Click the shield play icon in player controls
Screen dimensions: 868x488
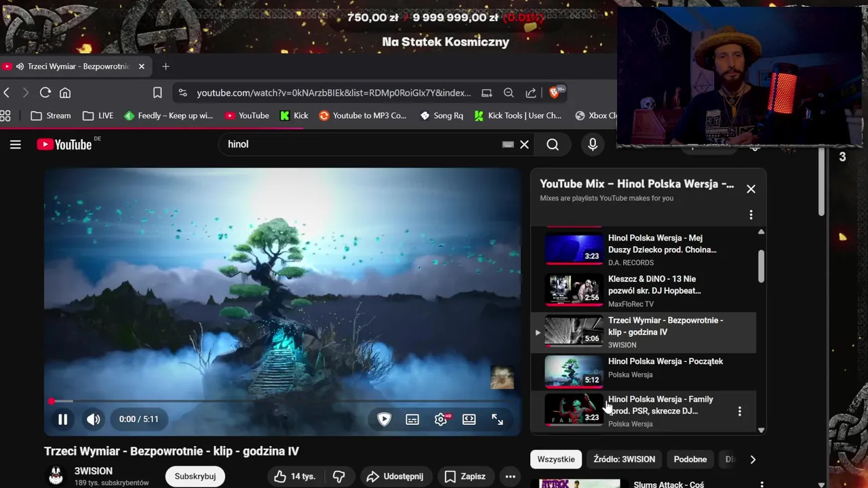point(384,420)
